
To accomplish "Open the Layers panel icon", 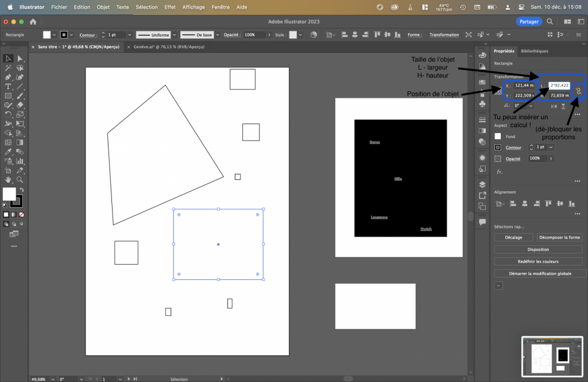I will click(482, 184).
